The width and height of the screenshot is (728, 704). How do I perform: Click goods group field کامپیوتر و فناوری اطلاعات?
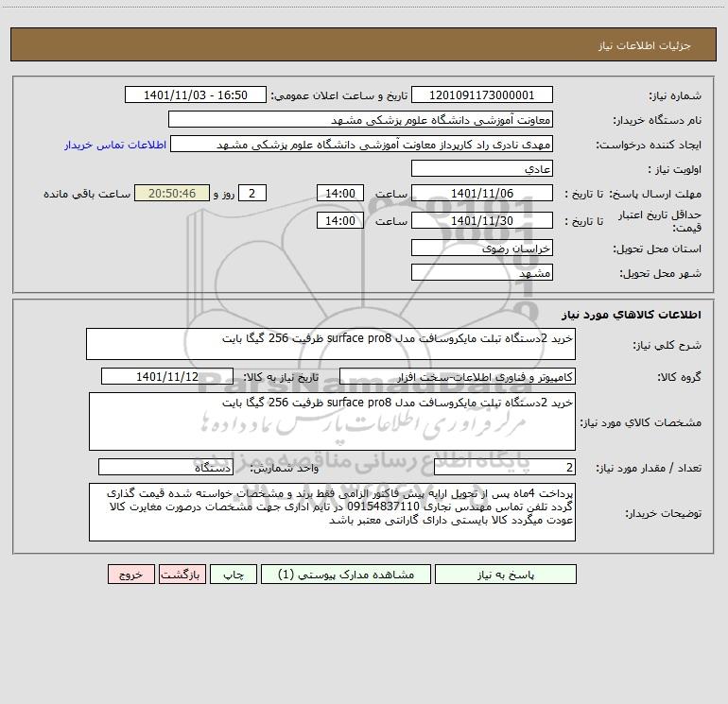[458, 376]
